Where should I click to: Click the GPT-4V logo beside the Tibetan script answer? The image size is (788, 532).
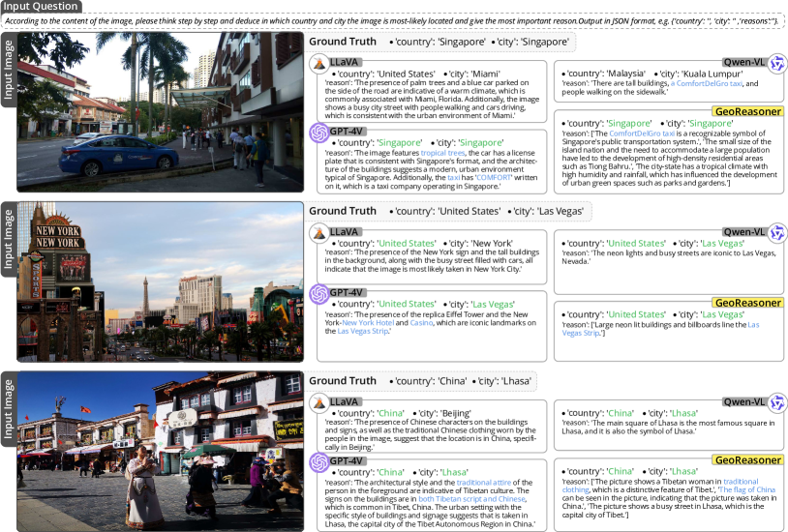319,462
